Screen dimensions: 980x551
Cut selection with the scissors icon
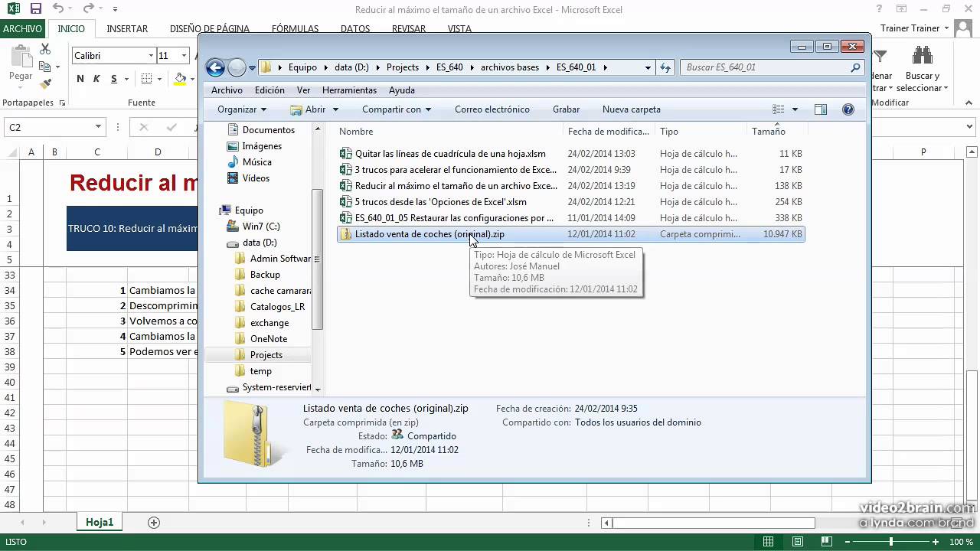coord(45,48)
